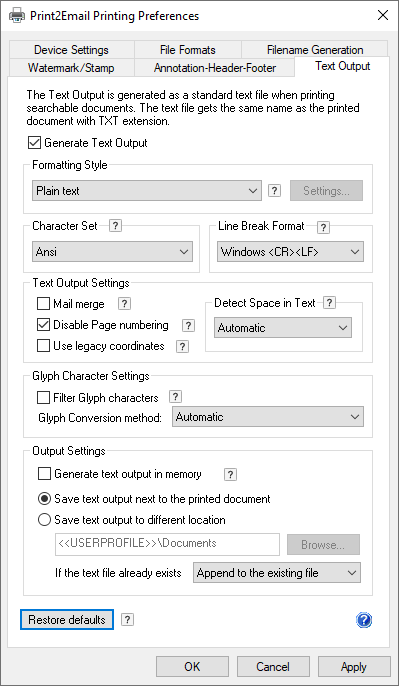Screen dimensions: 399x686
Task: Click the blue round help icon
Action: point(364,620)
